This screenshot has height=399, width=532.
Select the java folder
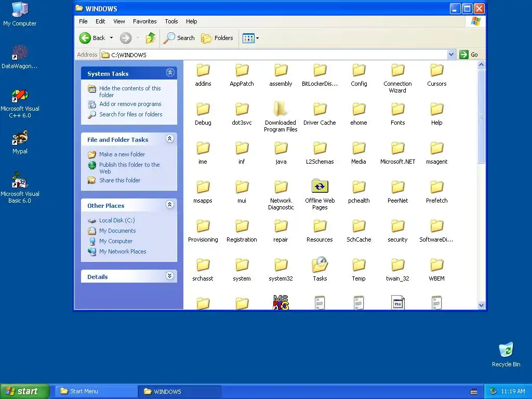[281, 153]
